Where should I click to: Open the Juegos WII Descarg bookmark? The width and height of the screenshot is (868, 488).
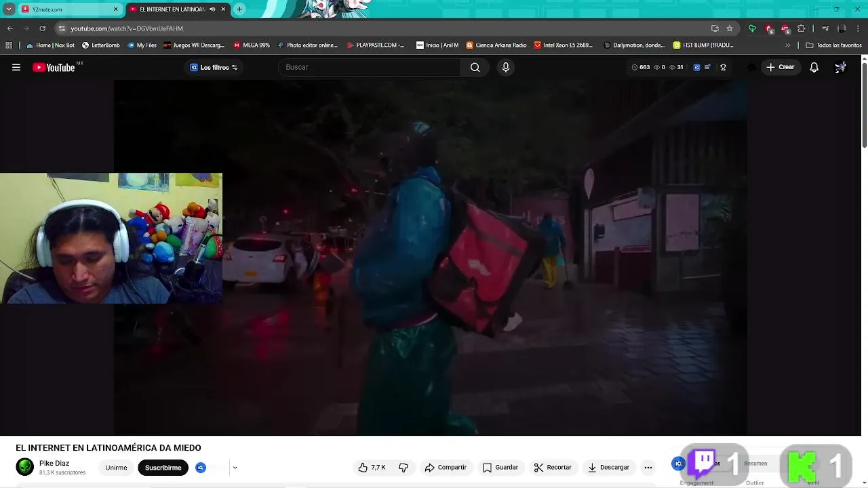tap(193, 45)
